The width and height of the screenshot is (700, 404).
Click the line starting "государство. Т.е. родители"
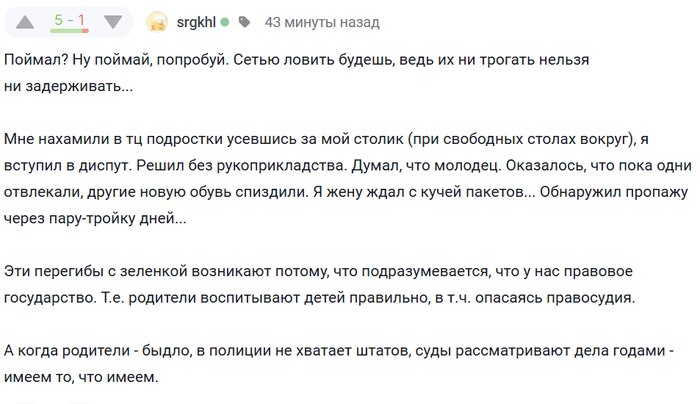pos(319,297)
